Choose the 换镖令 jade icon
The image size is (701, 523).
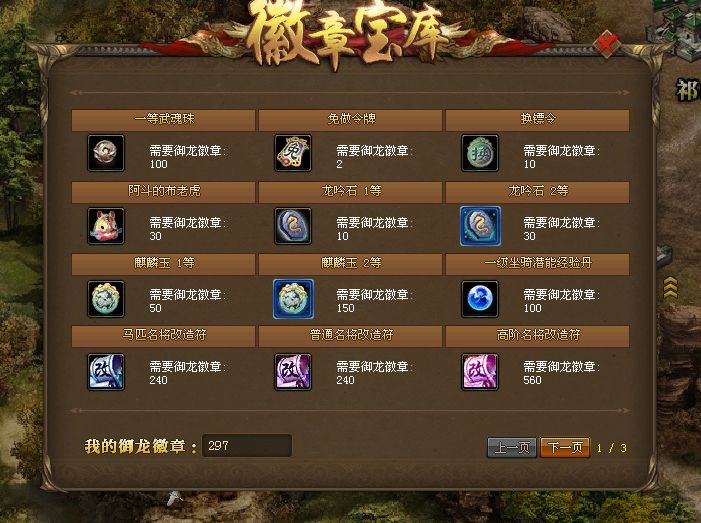480,153
